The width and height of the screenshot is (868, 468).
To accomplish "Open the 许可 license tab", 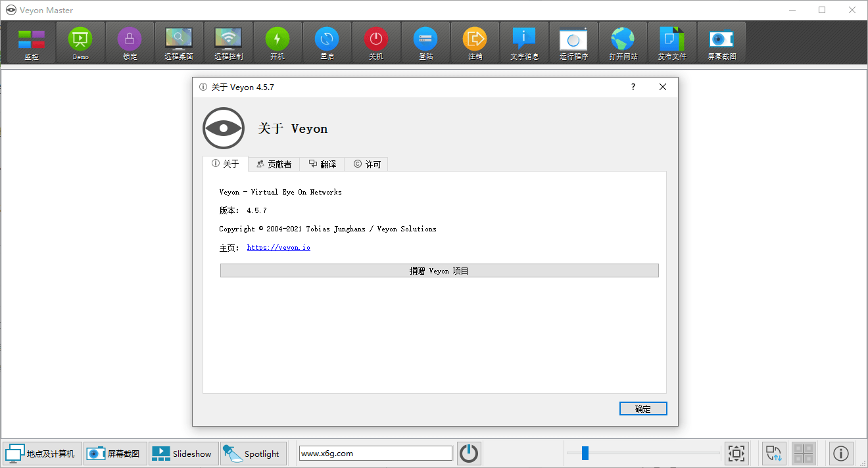I will pyautogui.click(x=367, y=164).
